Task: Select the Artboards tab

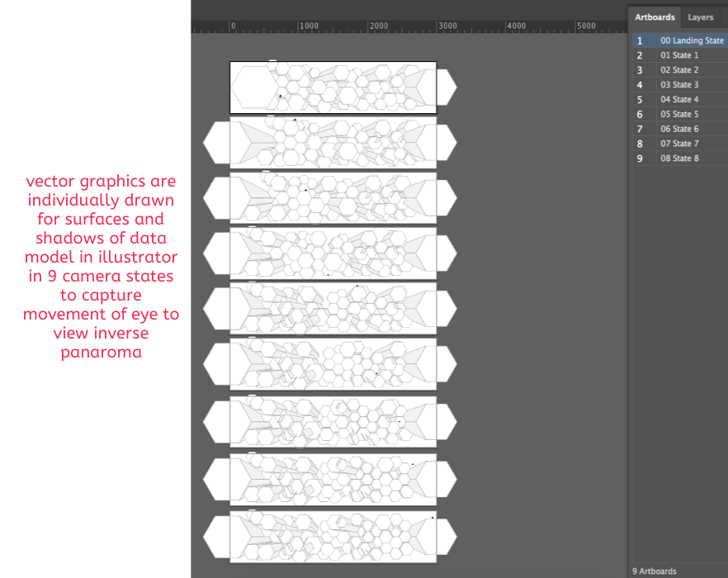Action: click(x=655, y=17)
